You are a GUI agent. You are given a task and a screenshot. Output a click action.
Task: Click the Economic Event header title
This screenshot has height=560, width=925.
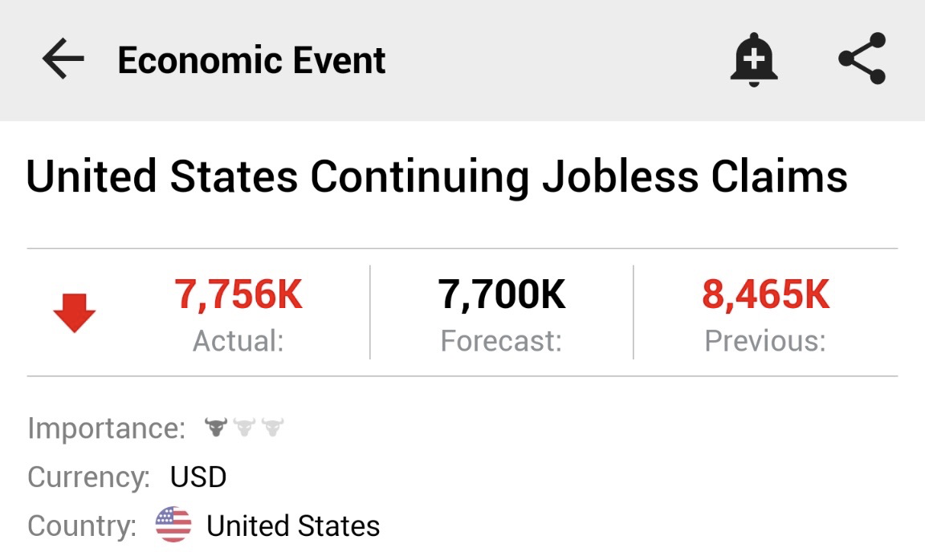click(x=251, y=60)
